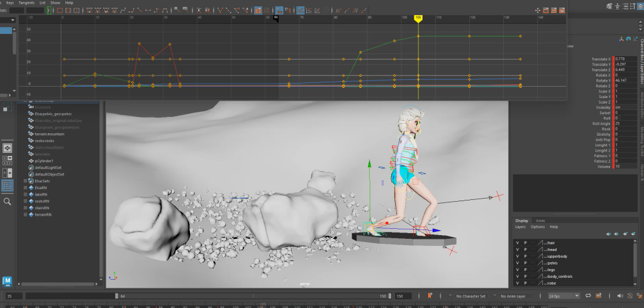Click the center current time view icon
644x308 pixels.
click(77, 10)
